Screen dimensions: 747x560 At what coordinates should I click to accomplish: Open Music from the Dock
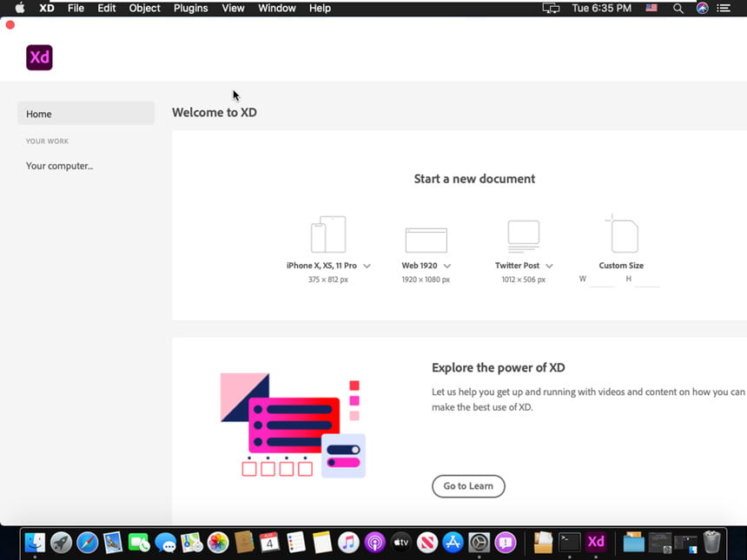click(x=348, y=543)
